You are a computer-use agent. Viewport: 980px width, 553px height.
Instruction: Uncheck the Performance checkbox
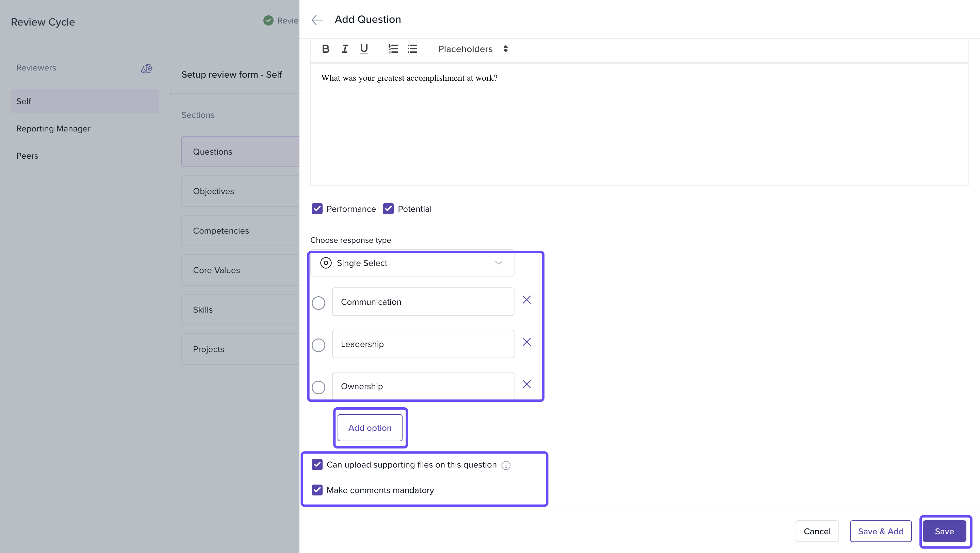coord(317,209)
